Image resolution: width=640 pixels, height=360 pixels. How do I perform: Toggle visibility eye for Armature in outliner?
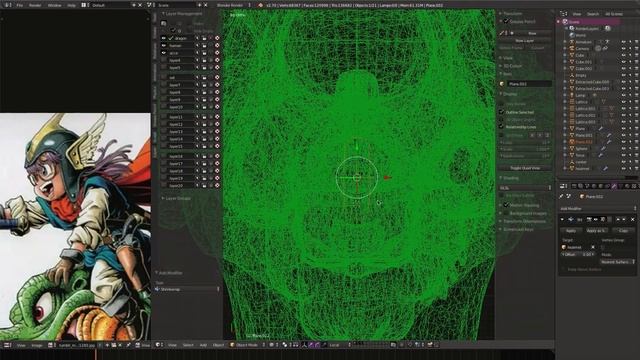[x=623, y=42]
